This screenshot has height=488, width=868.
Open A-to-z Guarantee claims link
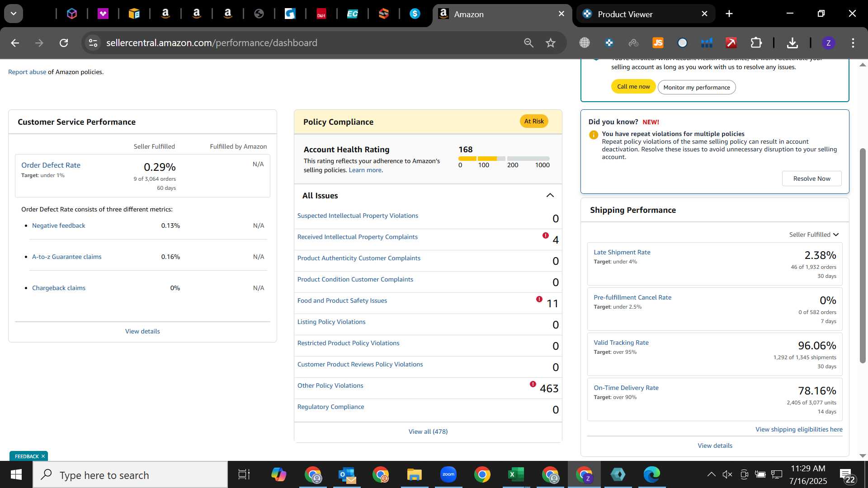66,257
